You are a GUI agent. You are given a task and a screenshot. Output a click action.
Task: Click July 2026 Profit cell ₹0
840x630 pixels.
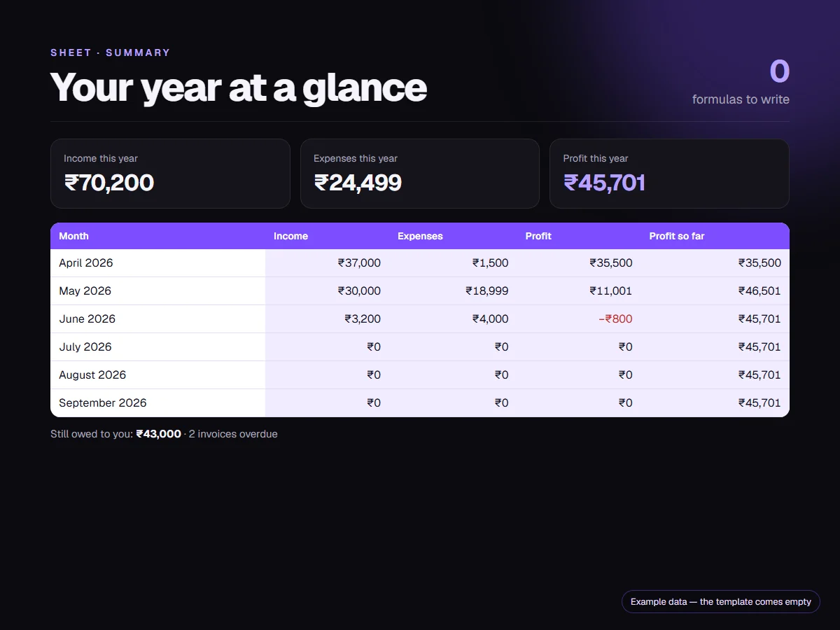coord(625,347)
